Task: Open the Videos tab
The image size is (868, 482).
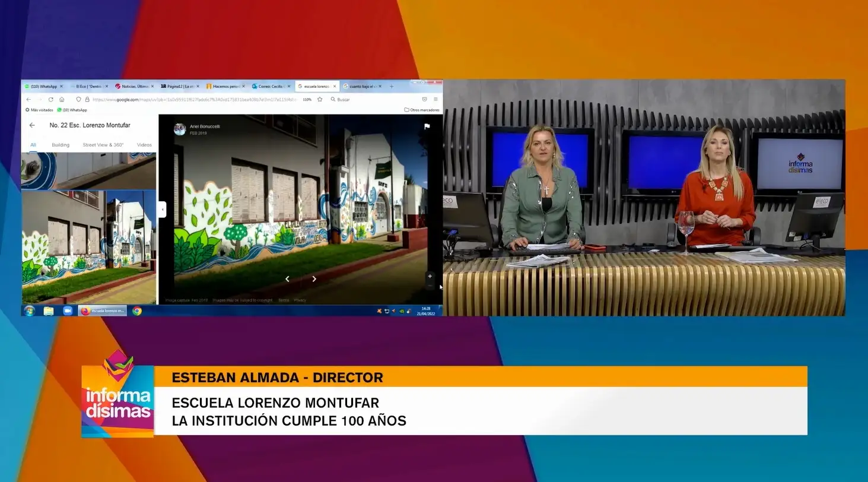Action: point(144,145)
